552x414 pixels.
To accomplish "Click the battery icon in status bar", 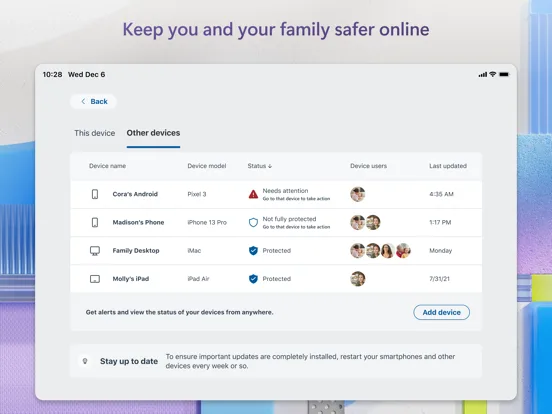I will tap(504, 74).
